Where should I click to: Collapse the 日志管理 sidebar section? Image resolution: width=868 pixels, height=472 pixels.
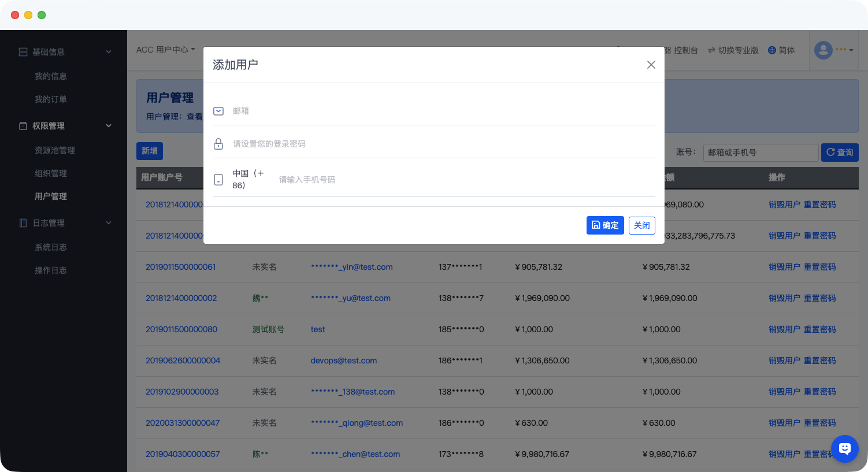(x=109, y=223)
